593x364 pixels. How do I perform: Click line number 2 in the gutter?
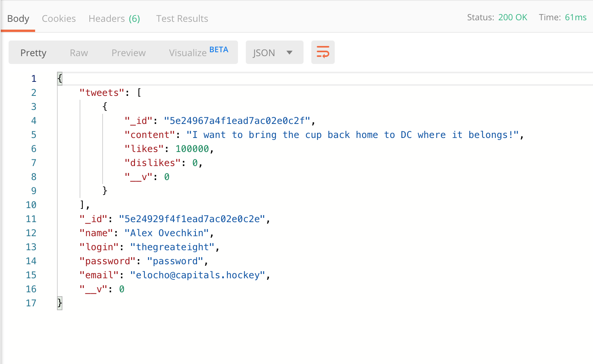coord(34,93)
